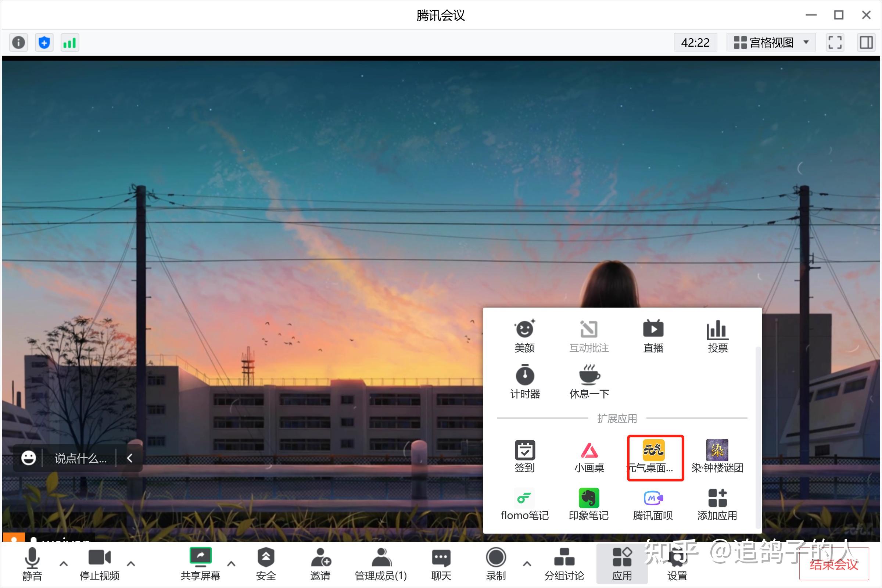Collapse the chat bar with arrow
The image size is (882, 588).
pos(130,458)
